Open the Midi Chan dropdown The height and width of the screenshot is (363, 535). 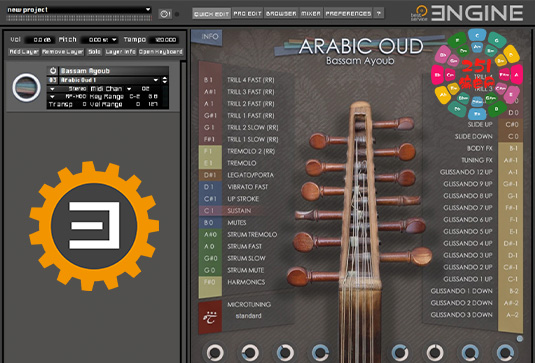tap(129, 89)
